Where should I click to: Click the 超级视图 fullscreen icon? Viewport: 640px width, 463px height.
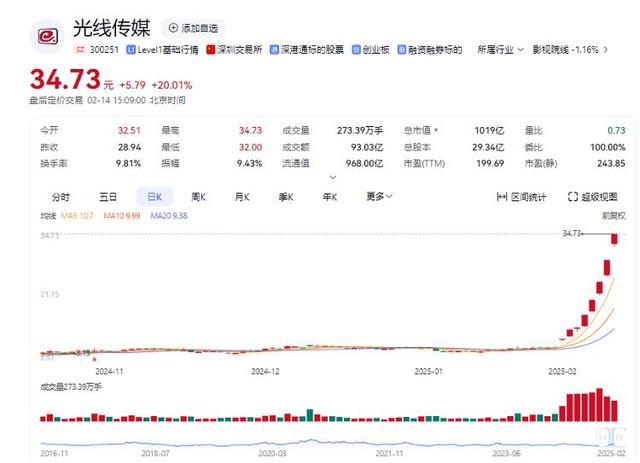(x=573, y=197)
